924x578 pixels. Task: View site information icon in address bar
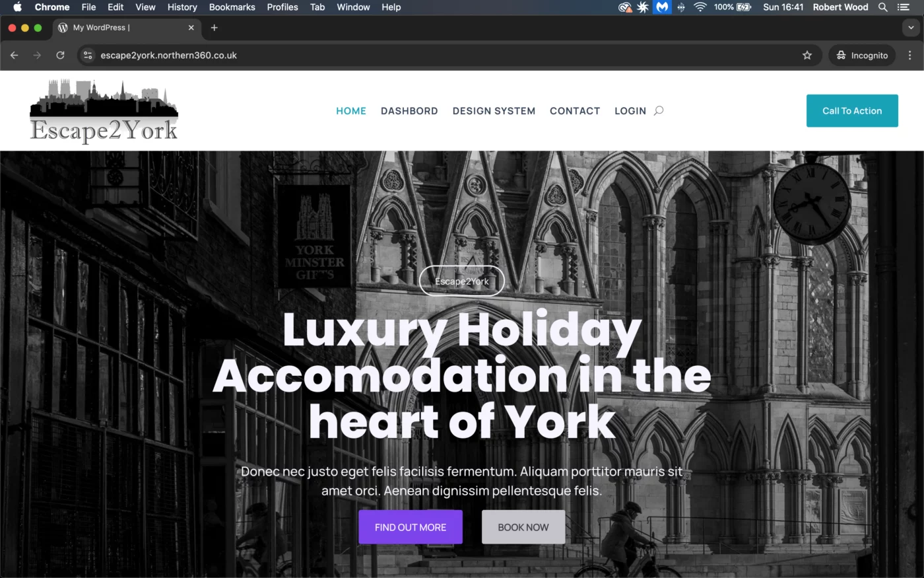pos(88,55)
